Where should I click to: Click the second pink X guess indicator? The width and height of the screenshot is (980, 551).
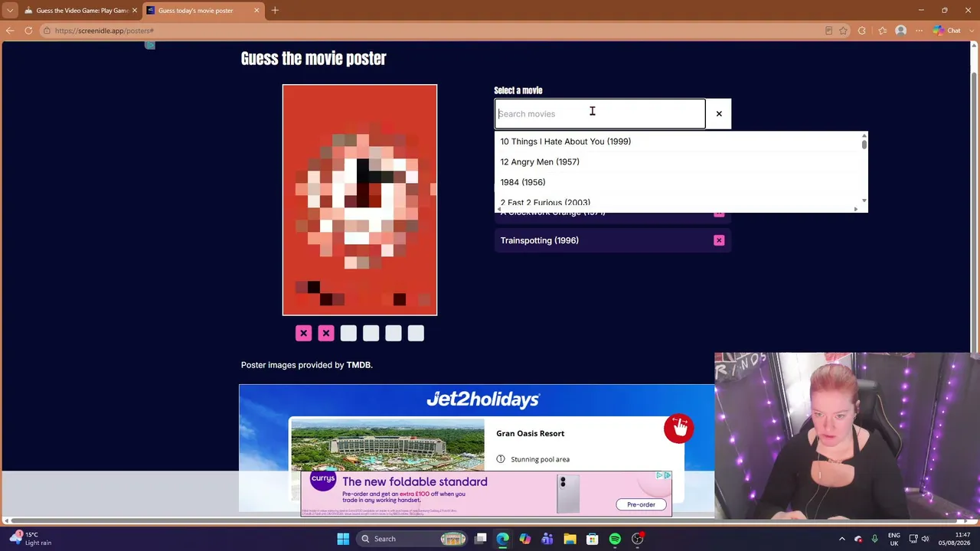(326, 333)
